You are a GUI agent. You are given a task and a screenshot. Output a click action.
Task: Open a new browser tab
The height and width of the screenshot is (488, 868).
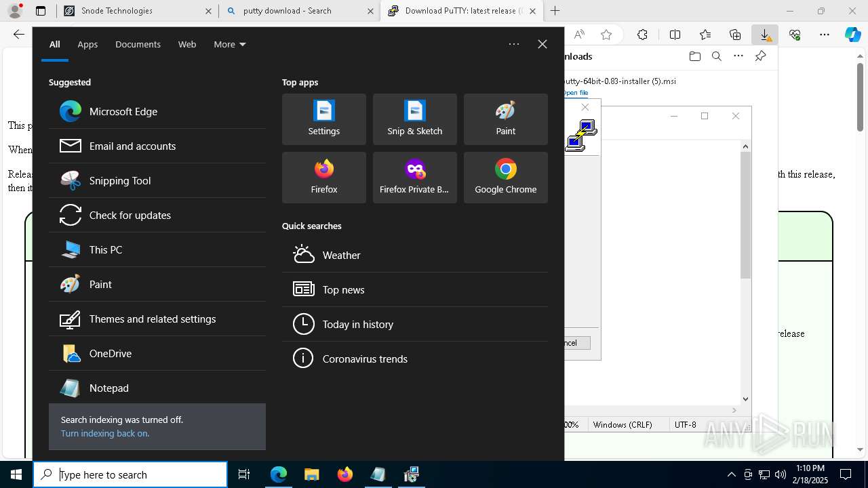point(555,11)
